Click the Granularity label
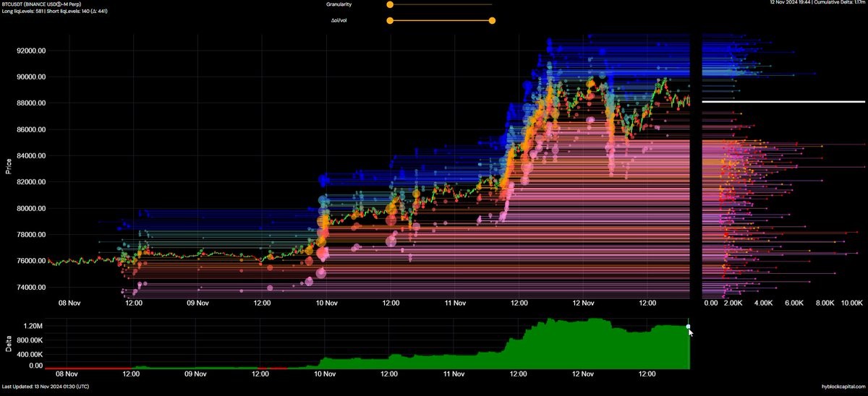Screen dimensions: 868x396 click(x=339, y=4)
